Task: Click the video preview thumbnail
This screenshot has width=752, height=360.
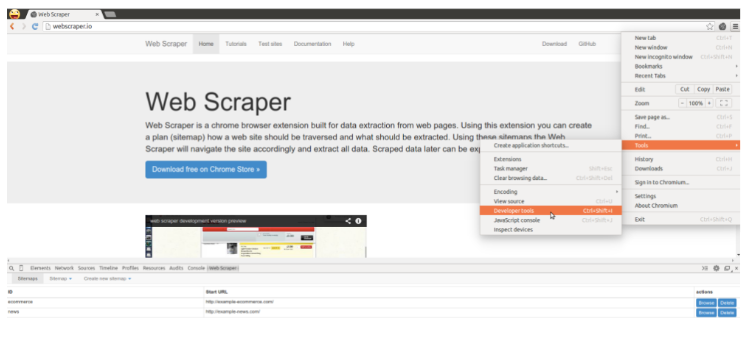Action: tap(256, 236)
